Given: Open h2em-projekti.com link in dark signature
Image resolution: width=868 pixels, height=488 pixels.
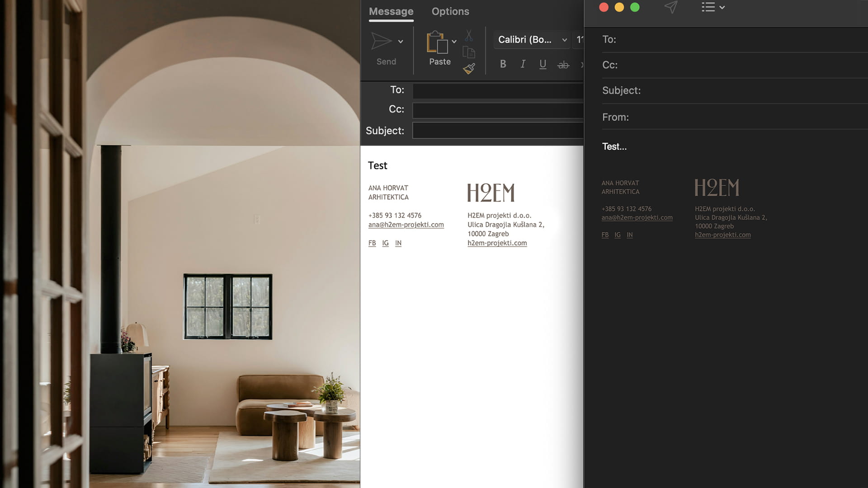Looking at the screenshot, I should click(722, 235).
